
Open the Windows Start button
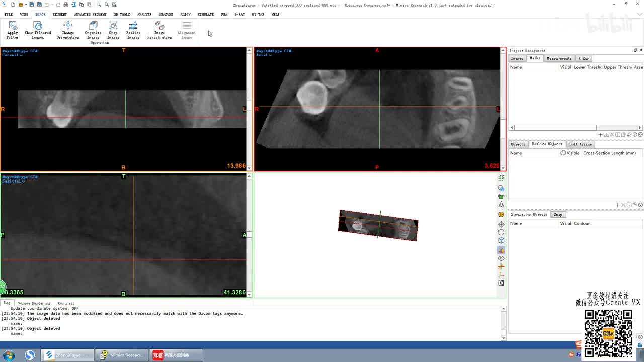9,355
